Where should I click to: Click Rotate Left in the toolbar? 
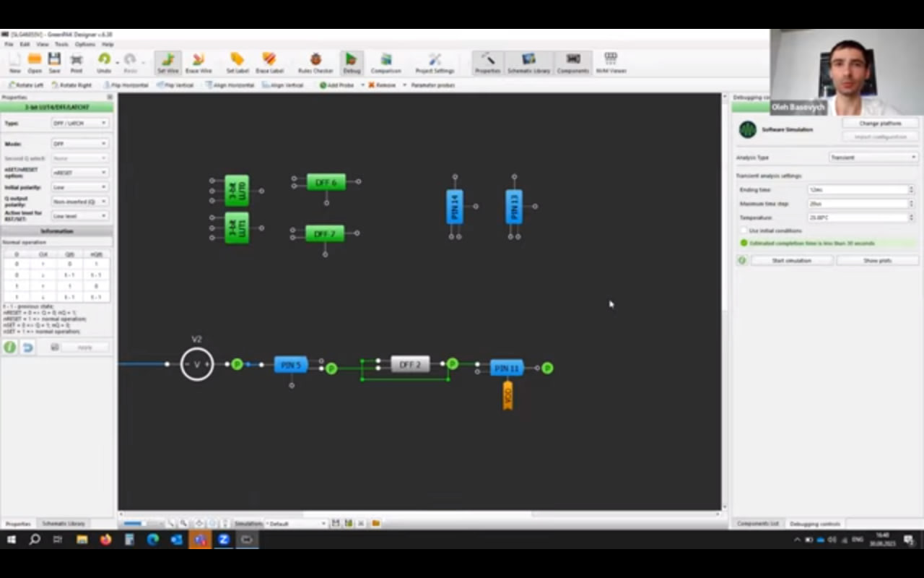point(26,85)
